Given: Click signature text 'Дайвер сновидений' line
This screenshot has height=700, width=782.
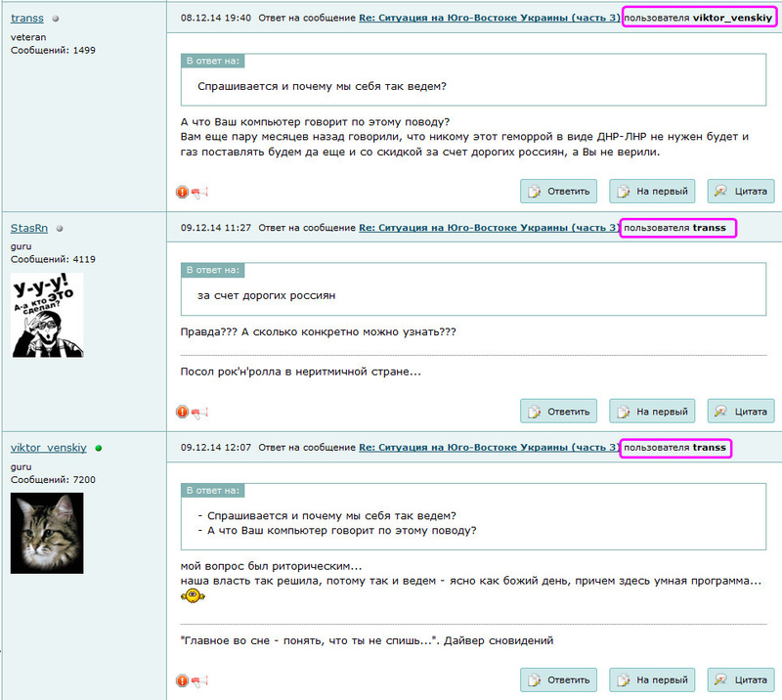Looking at the screenshot, I should [x=368, y=640].
